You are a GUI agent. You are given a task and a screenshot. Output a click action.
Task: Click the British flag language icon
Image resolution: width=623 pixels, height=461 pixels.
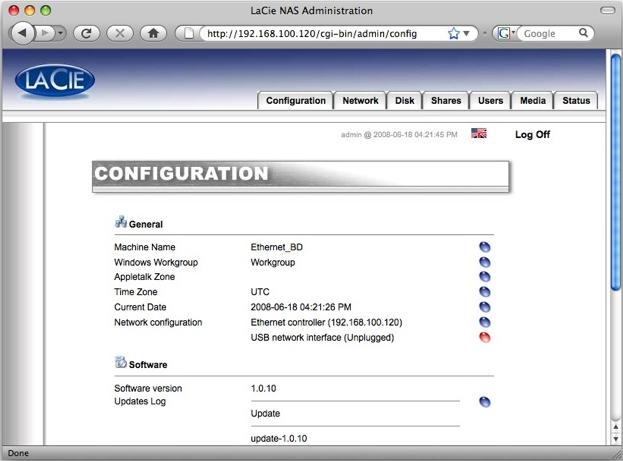pyautogui.click(x=479, y=134)
